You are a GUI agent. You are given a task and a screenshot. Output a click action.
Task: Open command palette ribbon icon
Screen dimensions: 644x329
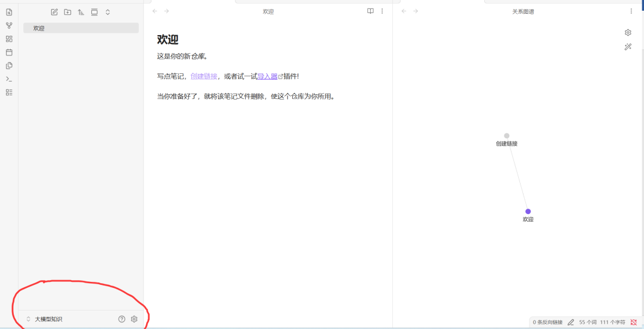[9, 79]
